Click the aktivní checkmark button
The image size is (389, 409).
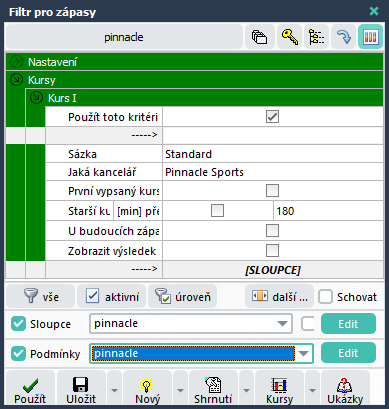tap(111, 296)
